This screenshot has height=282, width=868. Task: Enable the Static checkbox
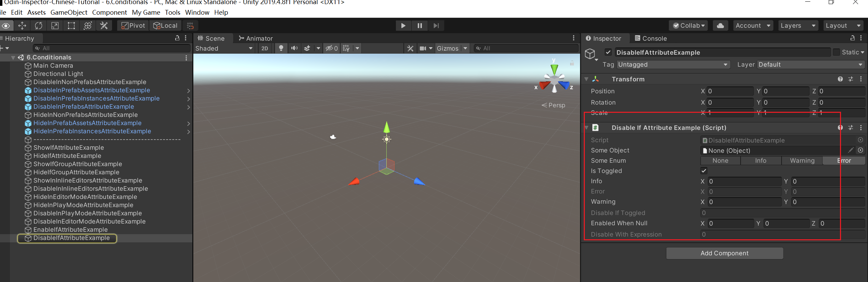click(x=836, y=52)
